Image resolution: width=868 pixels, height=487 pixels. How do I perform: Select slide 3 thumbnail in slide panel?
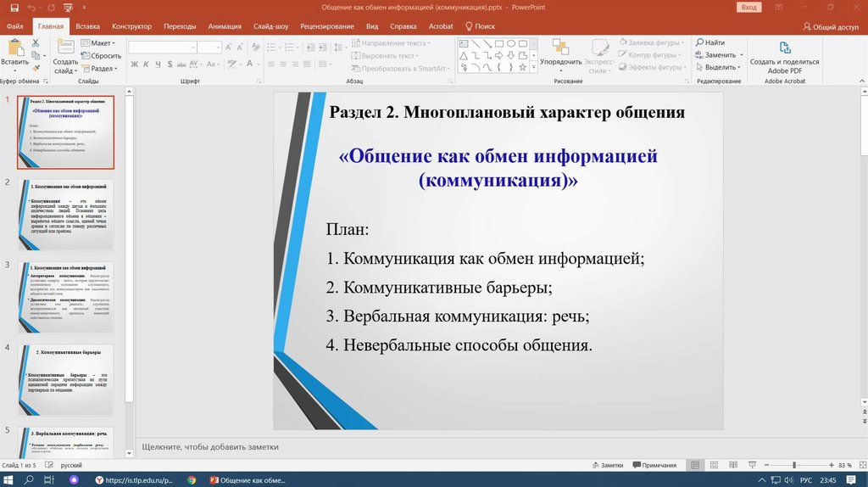coord(65,297)
